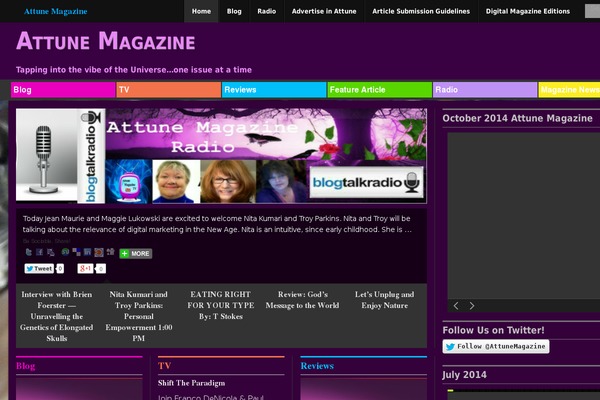Click the Attune Magazine Radio banner title

(x=202, y=137)
